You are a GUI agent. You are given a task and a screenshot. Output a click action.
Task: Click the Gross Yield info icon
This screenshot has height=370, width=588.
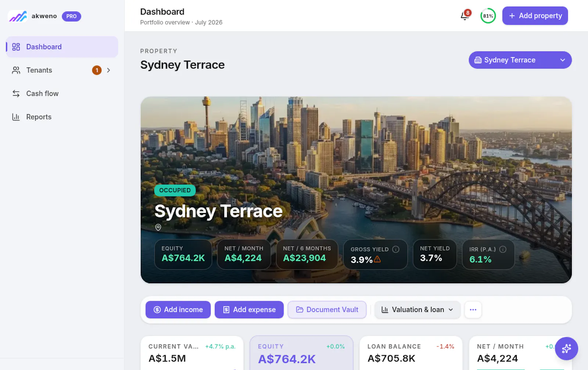[x=396, y=249]
